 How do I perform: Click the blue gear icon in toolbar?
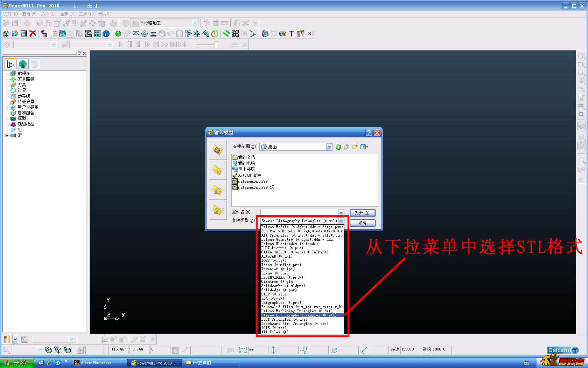(x=144, y=34)
